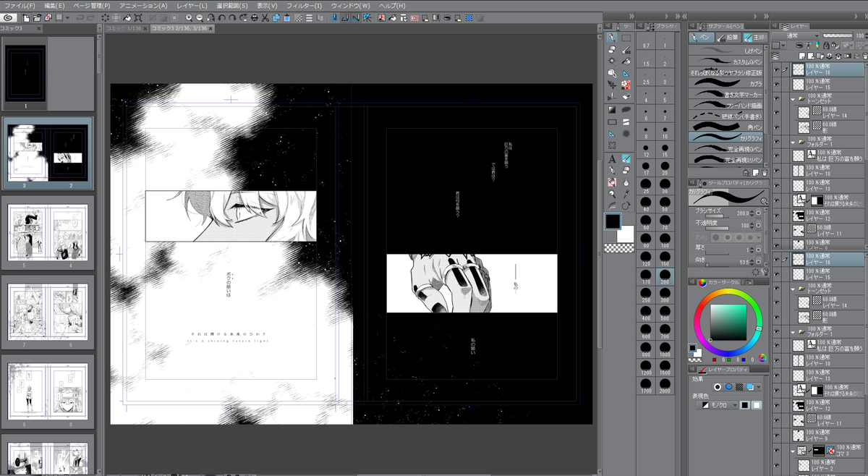
Task: Select the gradient tool
Action: [612, 109]
